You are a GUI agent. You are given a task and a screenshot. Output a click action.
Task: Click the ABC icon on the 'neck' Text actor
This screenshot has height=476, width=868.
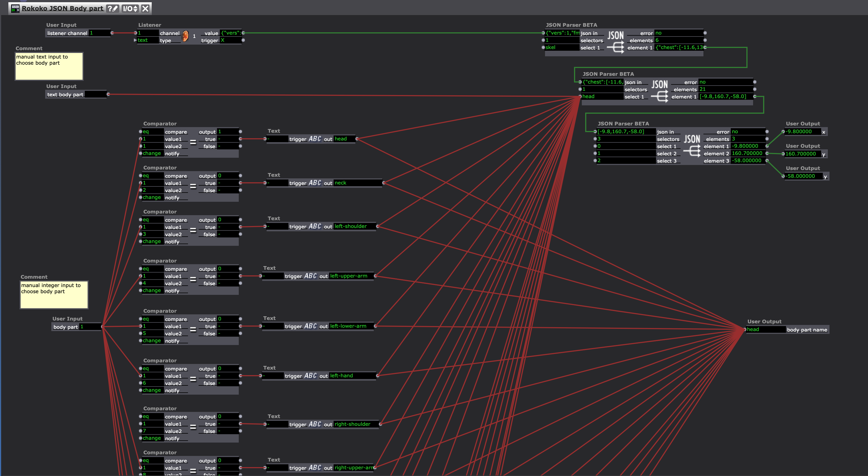(315, 183)
